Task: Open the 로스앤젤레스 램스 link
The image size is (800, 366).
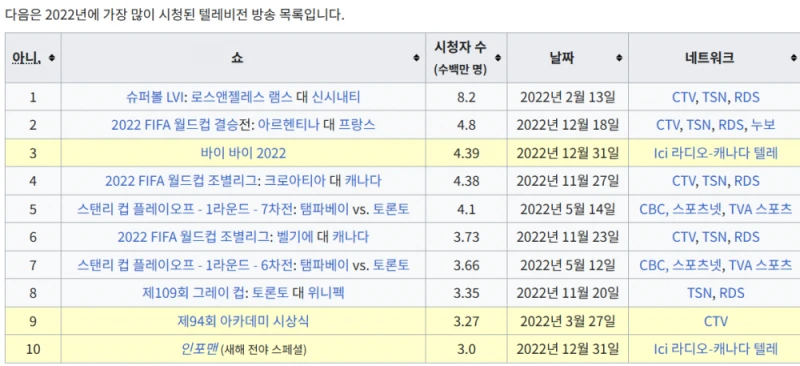Action: pyautogui.click(x=242, y=97)
